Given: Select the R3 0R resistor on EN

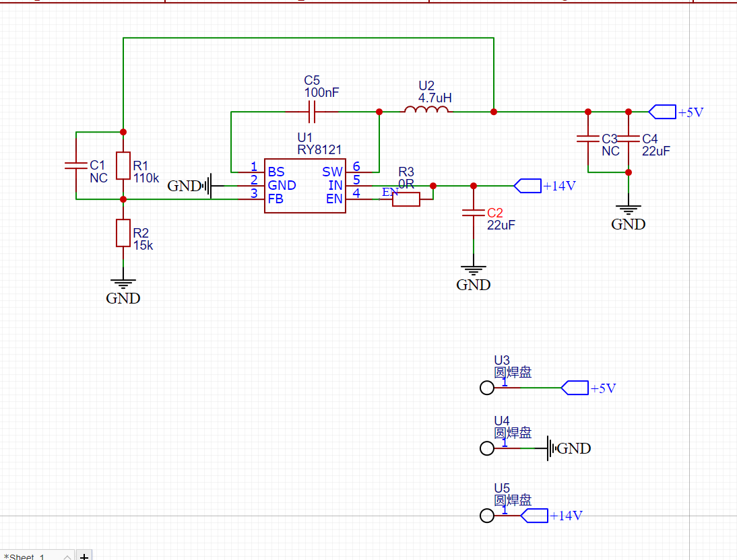Looking at the screenshot, I should pos(406,199).
